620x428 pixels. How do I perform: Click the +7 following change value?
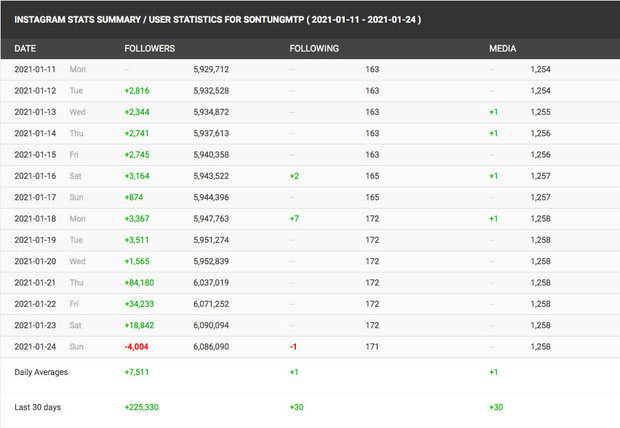(x=295, y=218)
